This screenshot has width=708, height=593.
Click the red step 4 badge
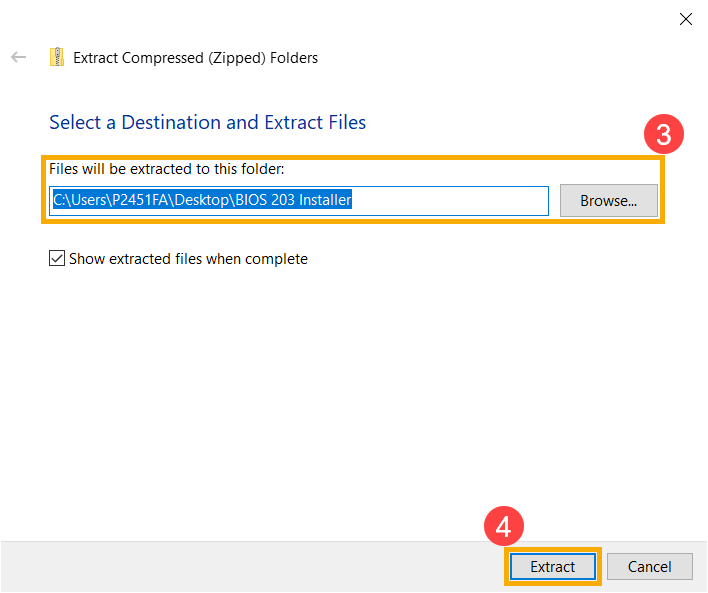503,526
